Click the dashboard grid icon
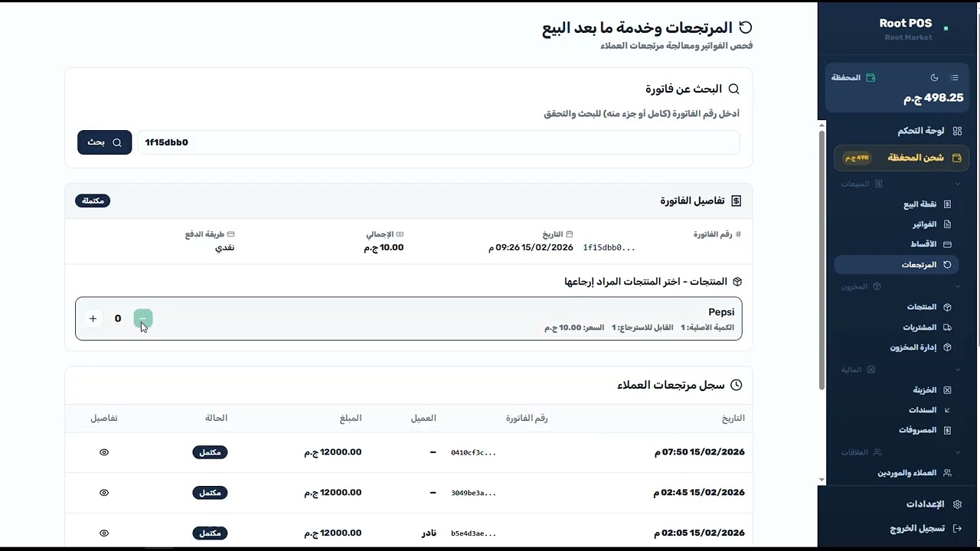This screenshot has height=551, width=980. (x=957, y=131)
